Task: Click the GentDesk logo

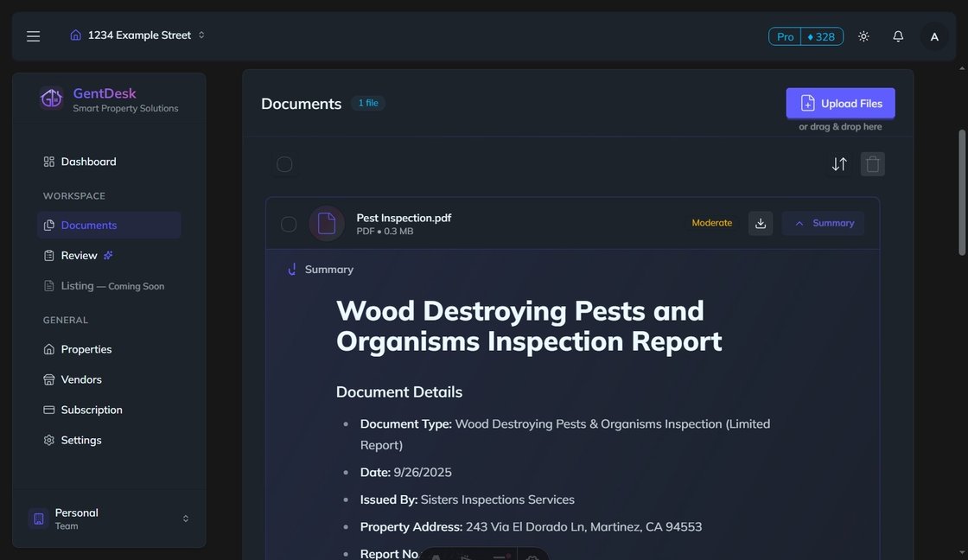Action: 52,99
